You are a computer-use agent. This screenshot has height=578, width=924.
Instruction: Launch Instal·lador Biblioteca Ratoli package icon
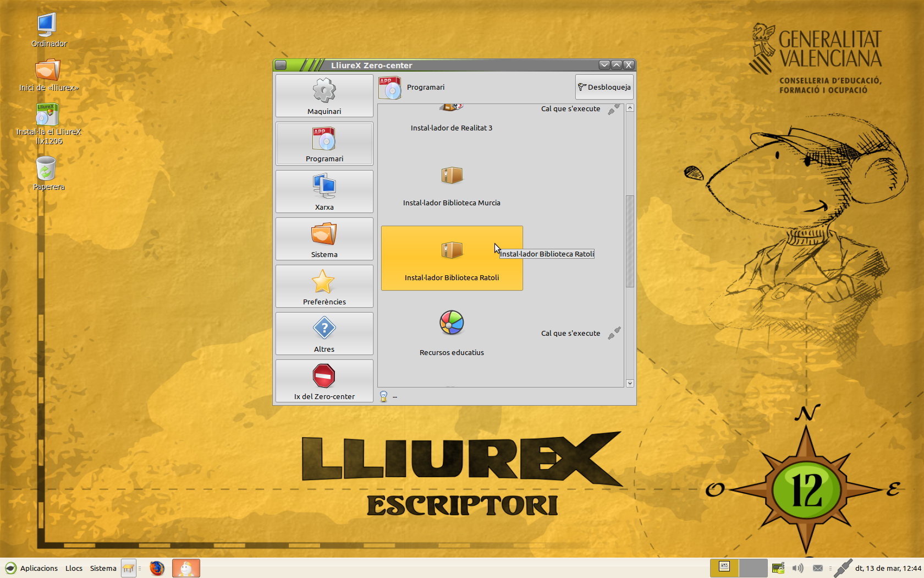pyautogui.click(x=452, y=250)
